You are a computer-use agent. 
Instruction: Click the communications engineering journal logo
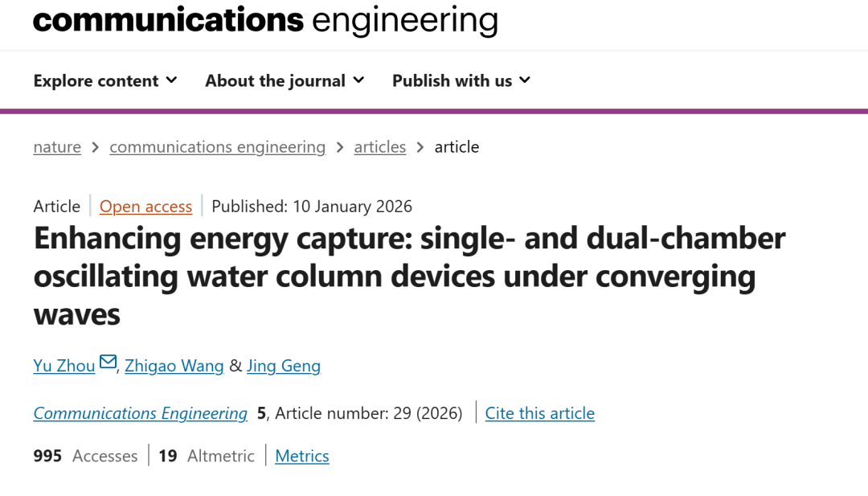(x=265, y=19)
